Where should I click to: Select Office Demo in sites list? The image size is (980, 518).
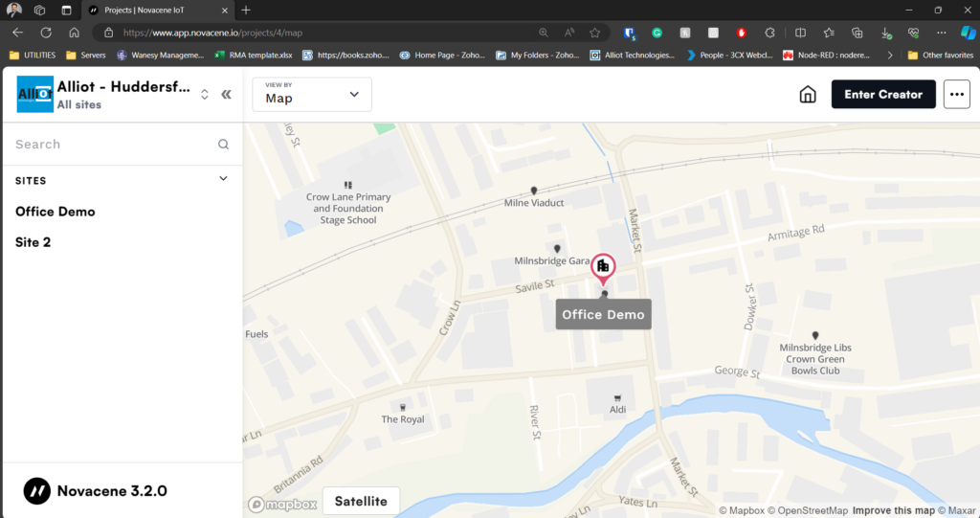click(x=56, y=212)
